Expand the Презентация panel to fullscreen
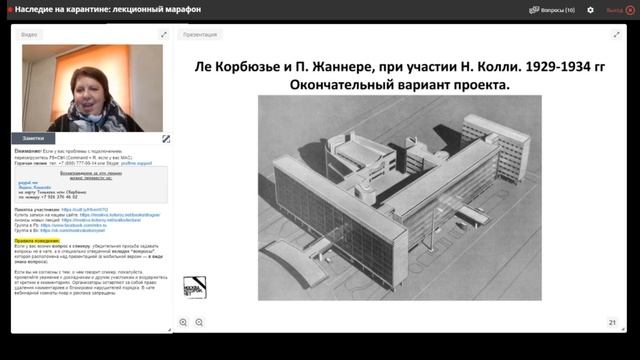The width and height of the screenshot is (640, 360). pos(616,35)
